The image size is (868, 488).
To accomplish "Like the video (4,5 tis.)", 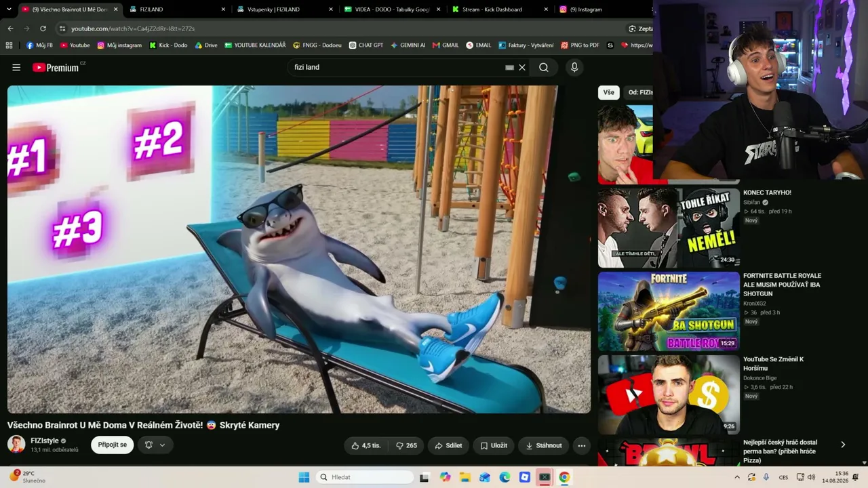I will click(366, 445).
